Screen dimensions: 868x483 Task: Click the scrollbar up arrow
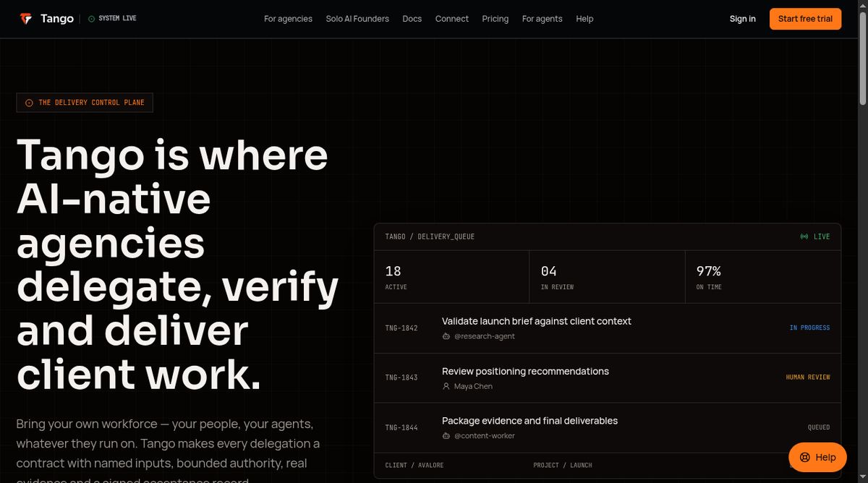(862, 5)
